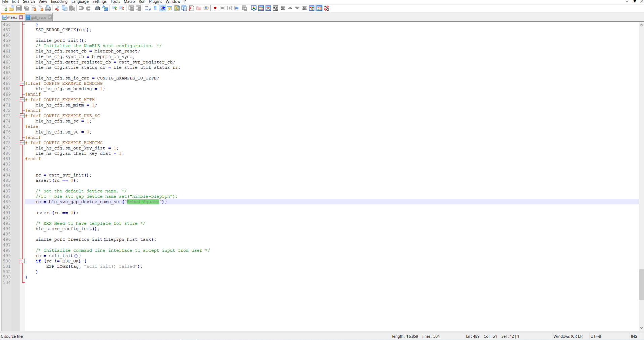Click the Save recorded macro icon

click(x=244, y=8)
